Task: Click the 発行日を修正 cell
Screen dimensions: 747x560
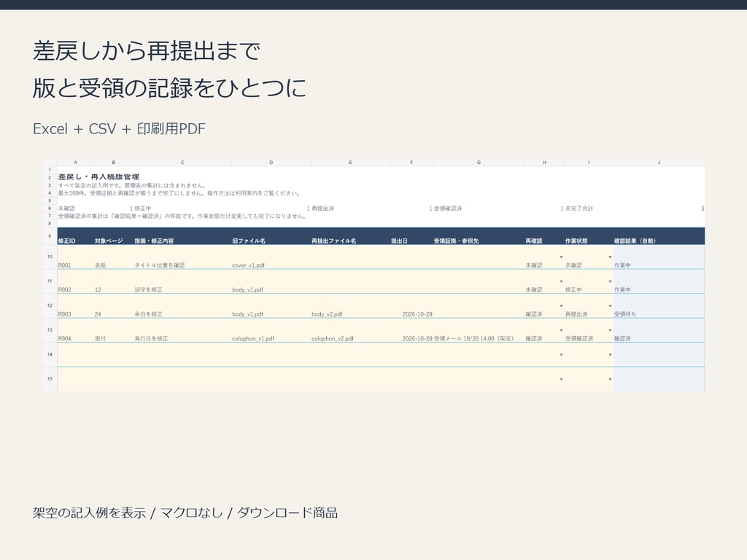Action: click(182, 330)
